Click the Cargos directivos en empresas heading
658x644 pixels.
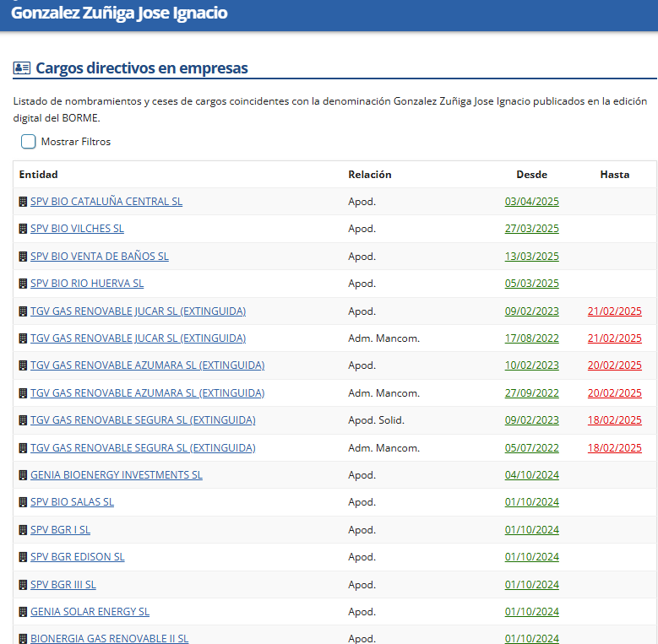tap(142, 68)
